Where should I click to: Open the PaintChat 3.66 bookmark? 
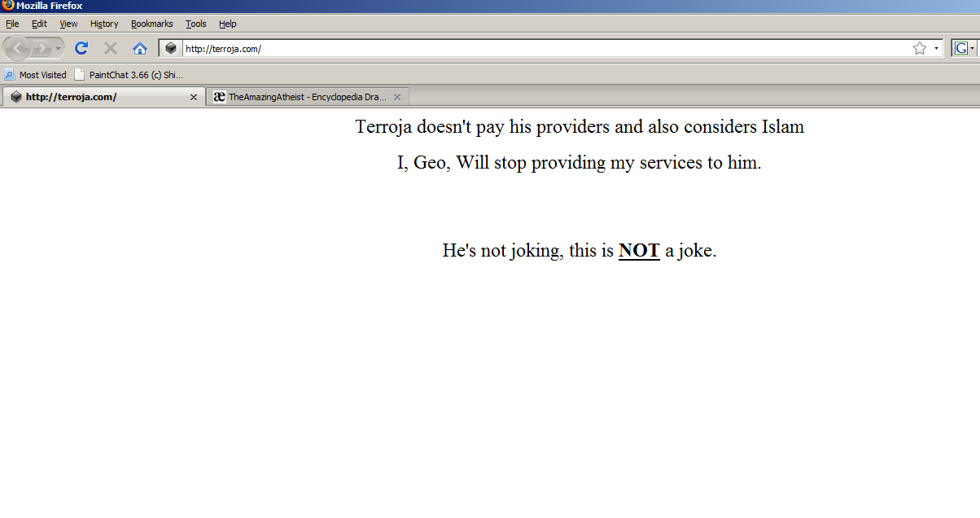click(129, 74)
